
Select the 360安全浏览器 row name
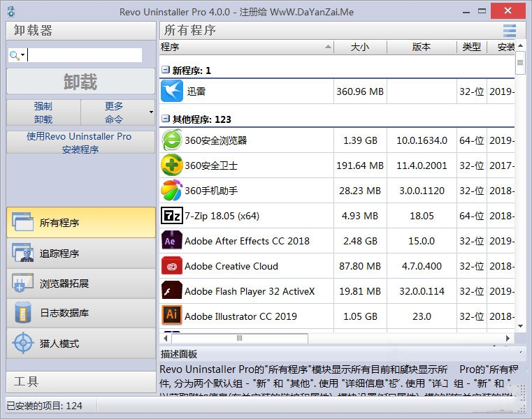click(216, 140)
